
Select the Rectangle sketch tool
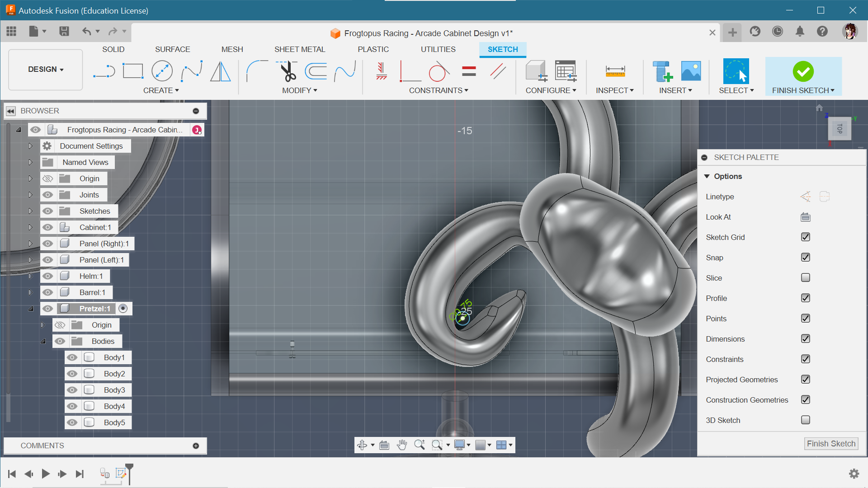coord(133,71)
